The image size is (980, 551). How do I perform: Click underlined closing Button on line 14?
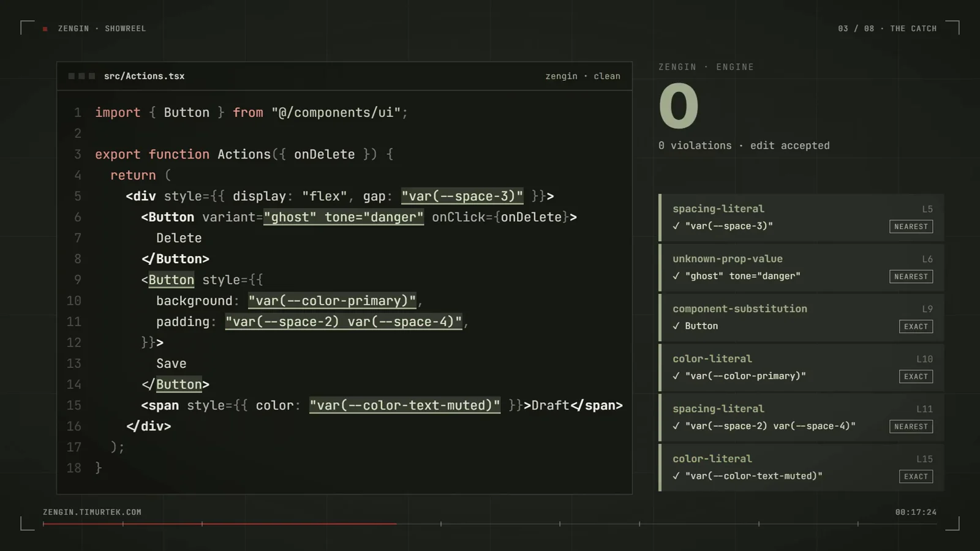coord(179,384)
